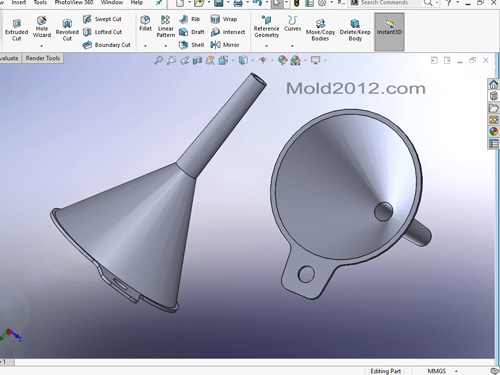Image resolution: width=500 pixels, height=375 pixels.
Task: Expand the Reference Geometry dropdown arrow
Action: point(266,46)
